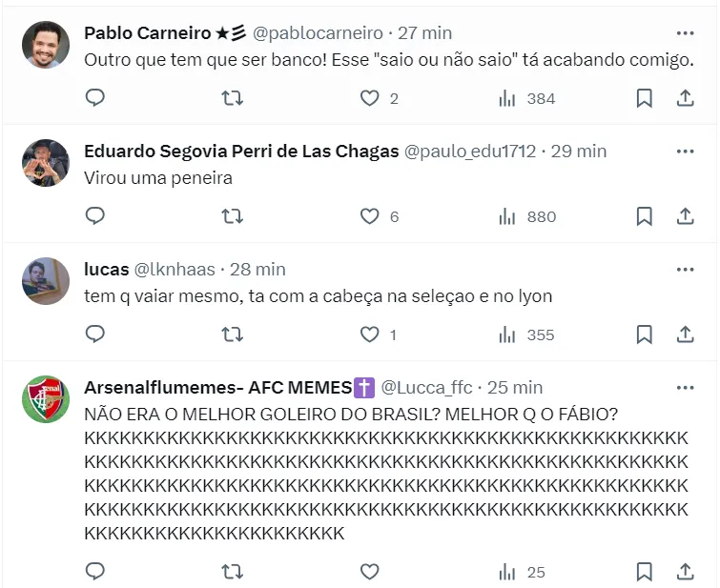Screen dimensions: 720x588
Task: Reply to Pablo Carneiro's tweet
Action: 95,98
